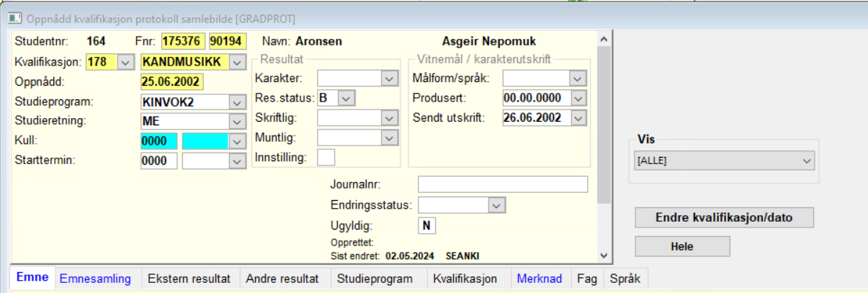The width and height of the screenshot is (868, 293).
Task: Switch to the Emne tab
Action: coord(32,279)
